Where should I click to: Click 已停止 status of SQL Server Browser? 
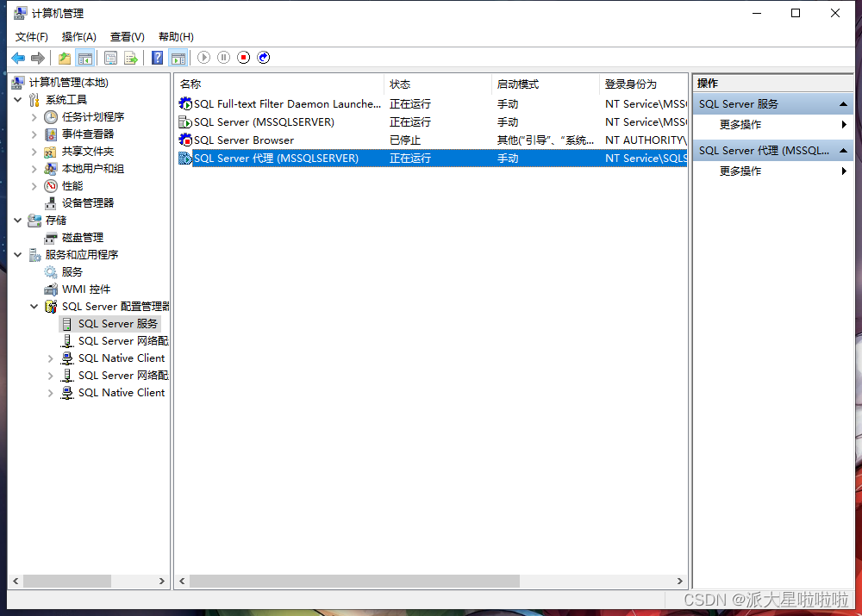pyautogui.click(x=405, y=140)
